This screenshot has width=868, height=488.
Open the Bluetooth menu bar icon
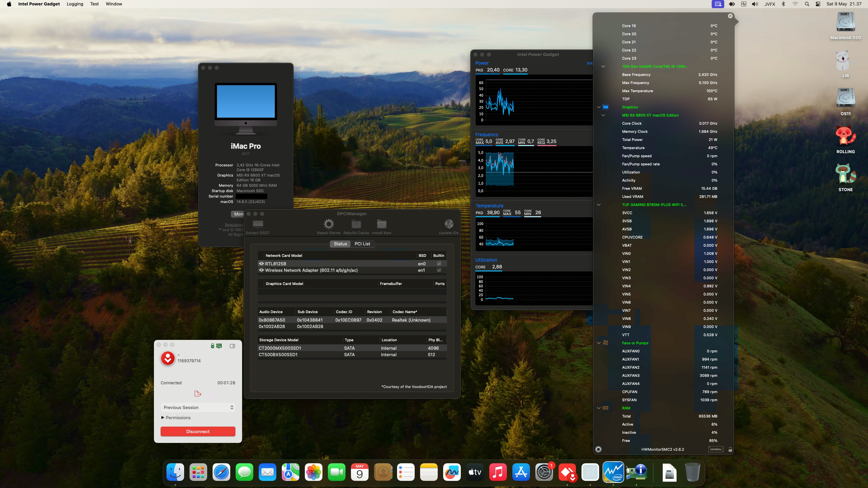tap(783, 4)
